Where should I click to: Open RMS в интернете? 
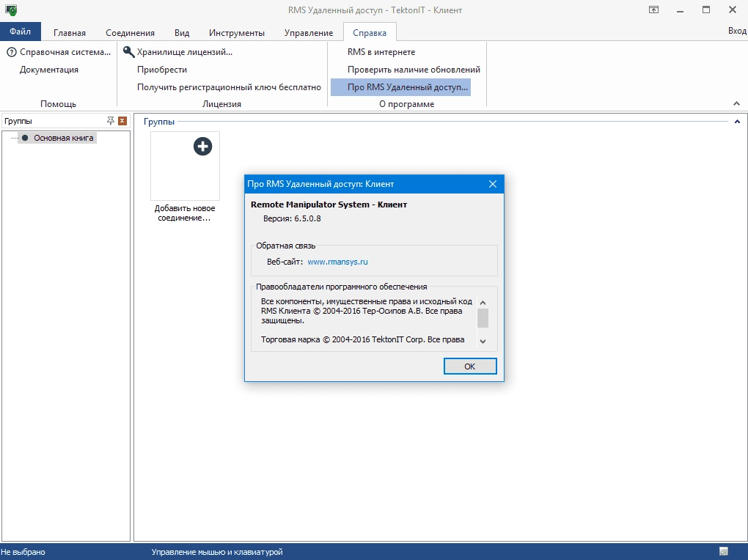381,52
